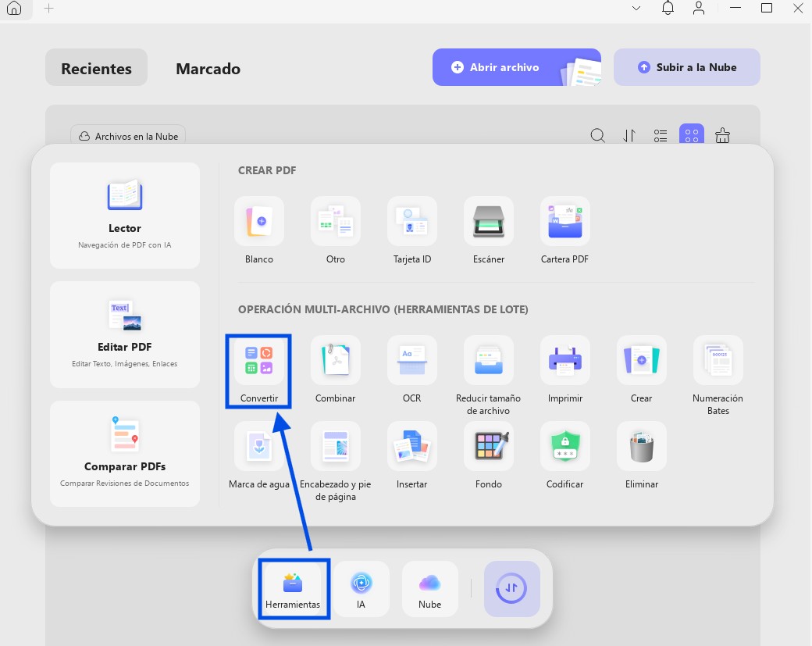Open the Herramientas tab in bottom bar
The image size is (812, 646).
(x=293, y=590)
